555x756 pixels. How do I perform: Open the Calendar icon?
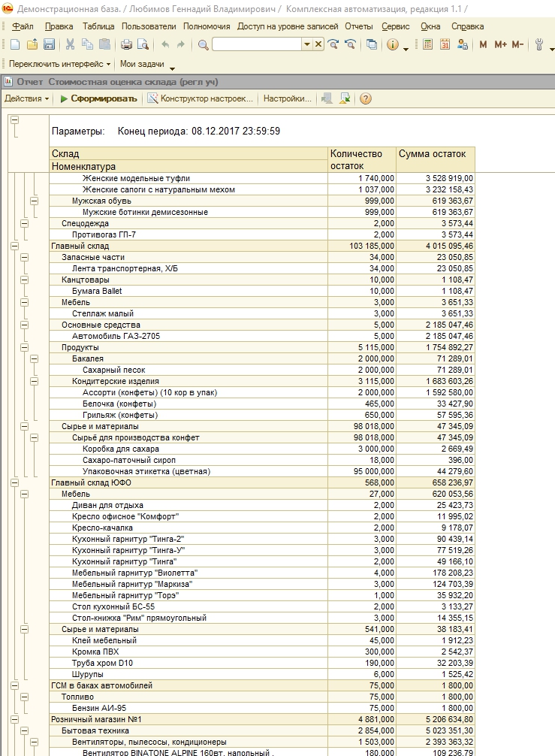coord(445,45)
